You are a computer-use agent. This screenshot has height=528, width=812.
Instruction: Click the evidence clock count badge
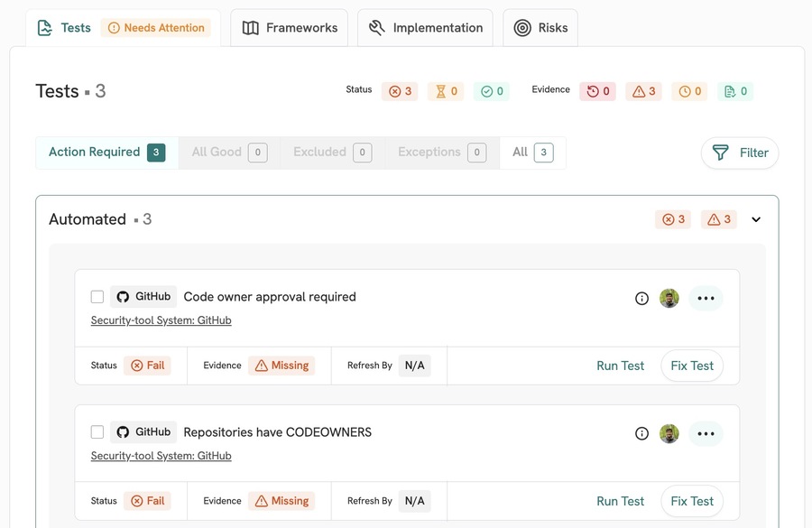click(x=689, y=91)
